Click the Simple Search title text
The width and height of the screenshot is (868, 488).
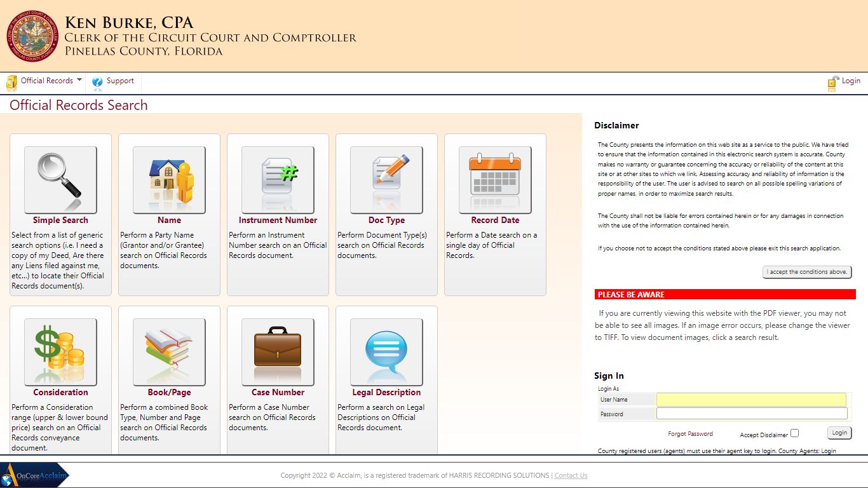tap(60, 220)
